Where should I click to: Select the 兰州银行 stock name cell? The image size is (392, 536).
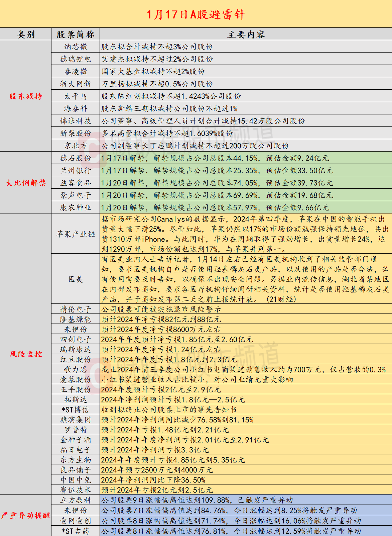click(76, 170)
